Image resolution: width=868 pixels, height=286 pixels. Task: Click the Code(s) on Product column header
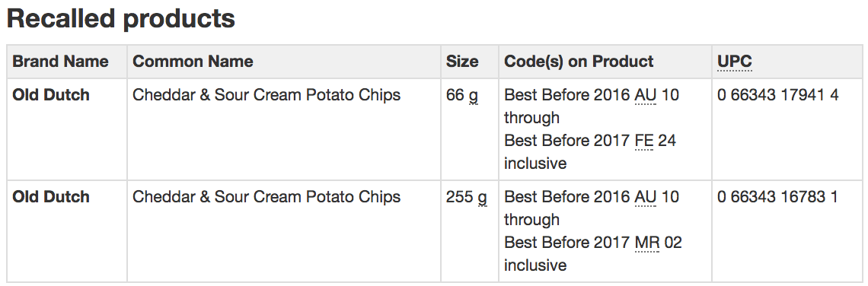(579, 62)
